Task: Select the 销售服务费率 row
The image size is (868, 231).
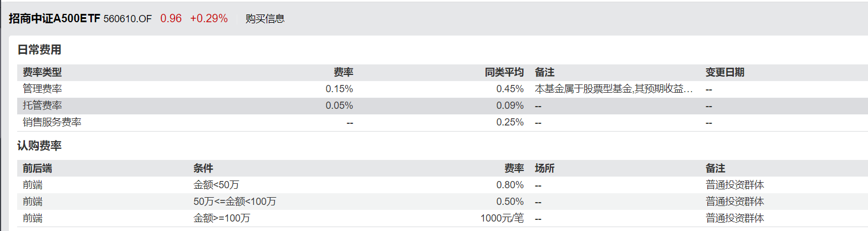Action: (x=442, y=122)
